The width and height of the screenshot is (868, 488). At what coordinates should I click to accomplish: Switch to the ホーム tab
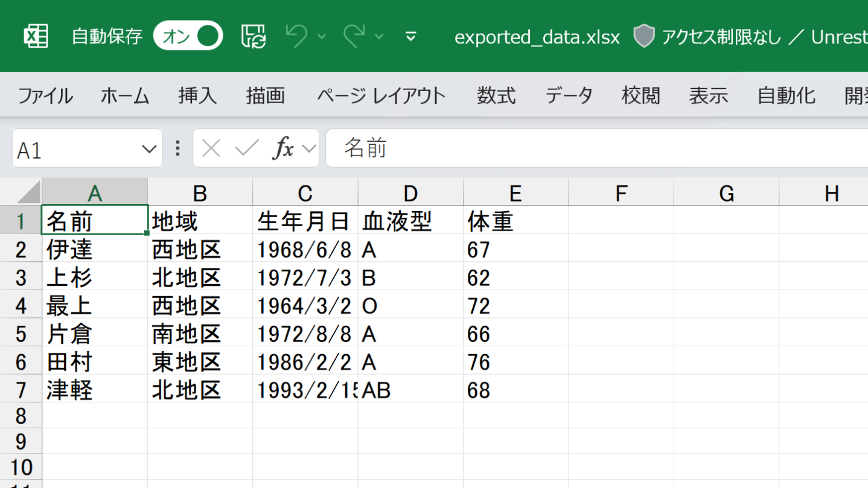[x=125, y=96]
